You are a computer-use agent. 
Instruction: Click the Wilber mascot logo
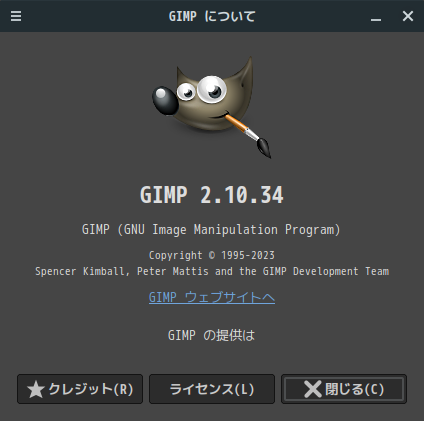[212, 107]
